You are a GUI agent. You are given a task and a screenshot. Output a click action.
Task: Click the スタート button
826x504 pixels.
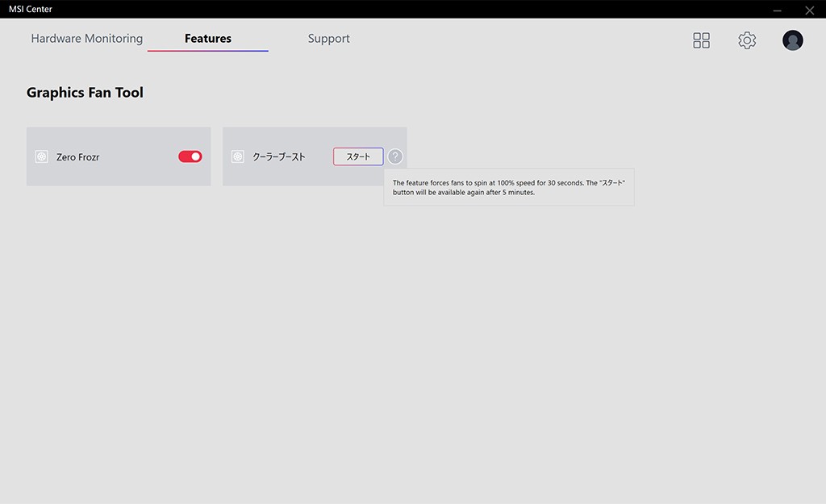tap(358, 156)
